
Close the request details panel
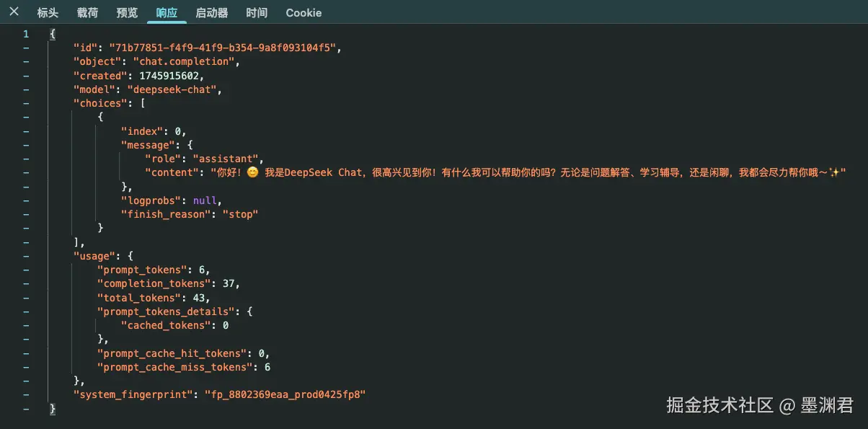pos(14,12)
